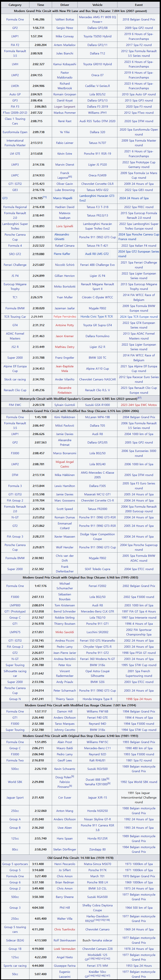
Task: Follow Kévin Estre link
Action: coord(65,154)
